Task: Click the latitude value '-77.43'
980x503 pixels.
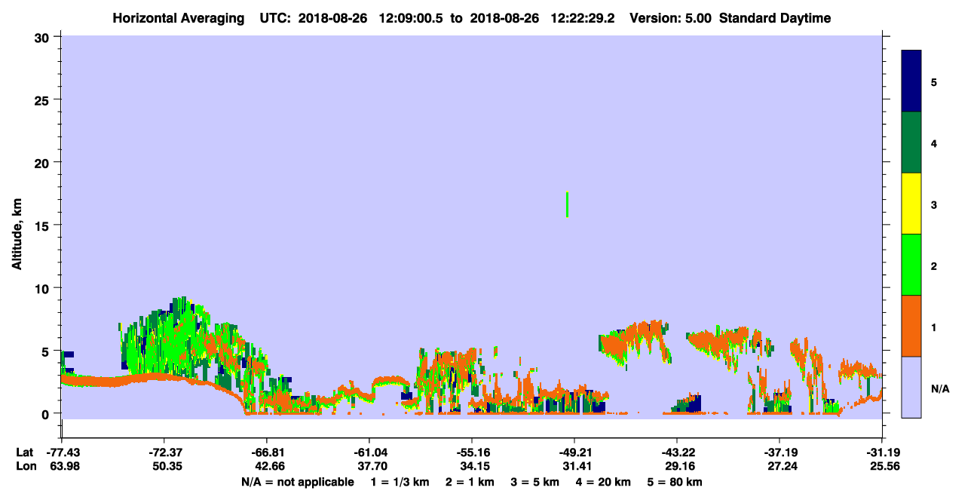Action: 62,452
